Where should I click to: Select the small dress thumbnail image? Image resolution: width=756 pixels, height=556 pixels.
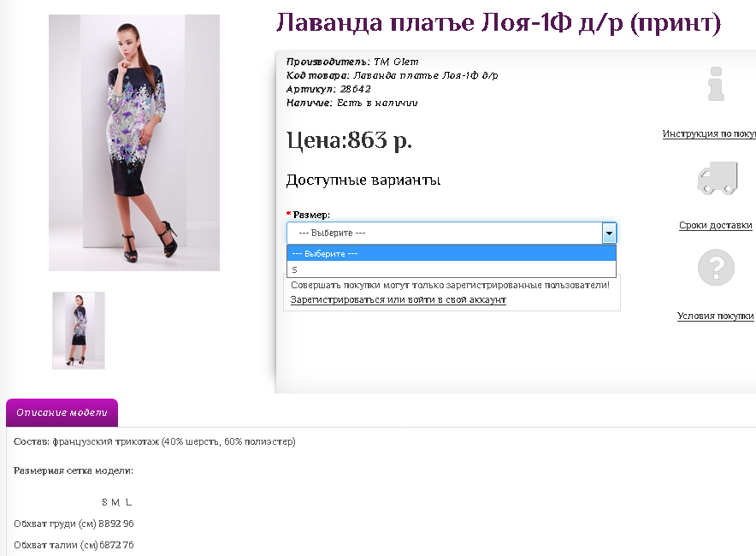coord(79,331)
